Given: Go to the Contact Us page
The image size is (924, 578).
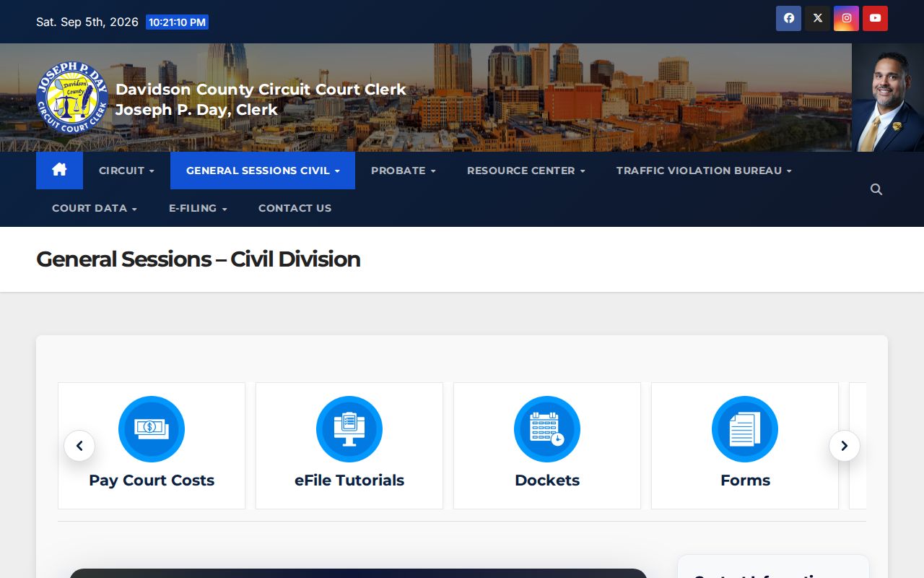Looking at the screenshot, I should tap(295, 208).
